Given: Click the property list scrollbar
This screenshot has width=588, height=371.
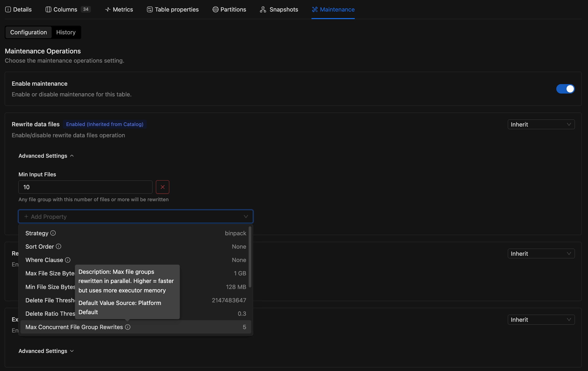Looking at the screenshot, I should click(x=250, y=257).
